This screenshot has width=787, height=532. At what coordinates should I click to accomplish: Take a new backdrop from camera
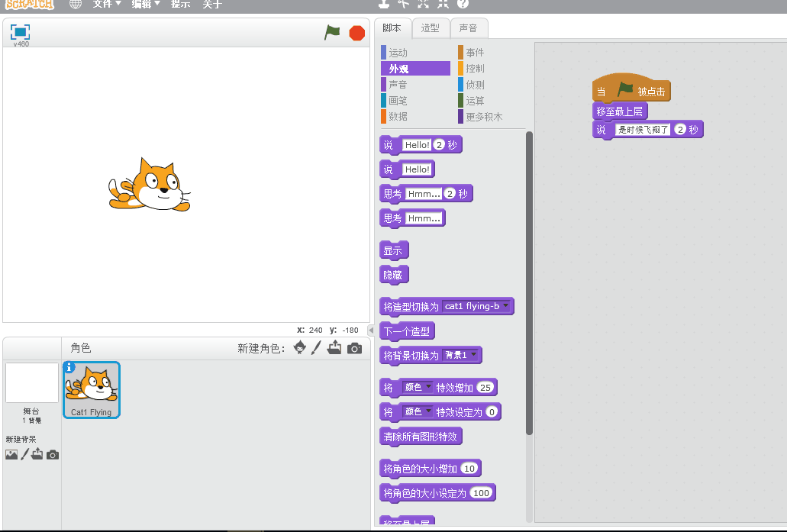(53, 455)
